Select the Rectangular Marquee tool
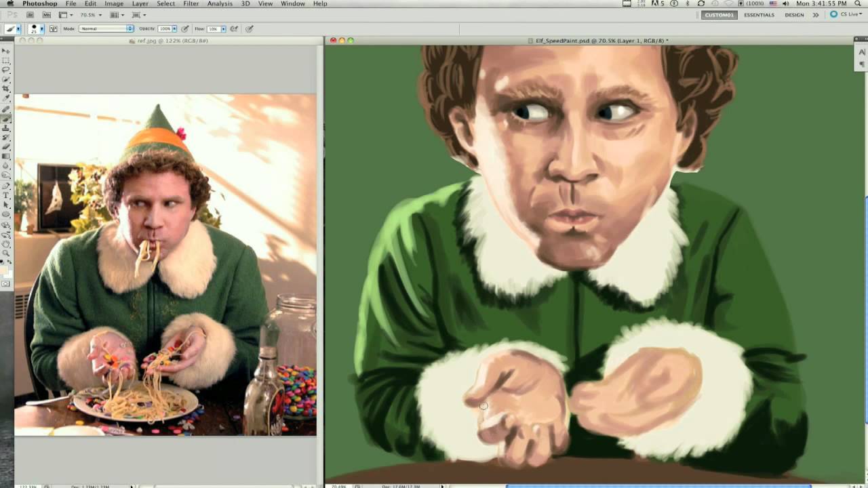The height and width of the screenshot is (488, 868). tap(6, 60)
